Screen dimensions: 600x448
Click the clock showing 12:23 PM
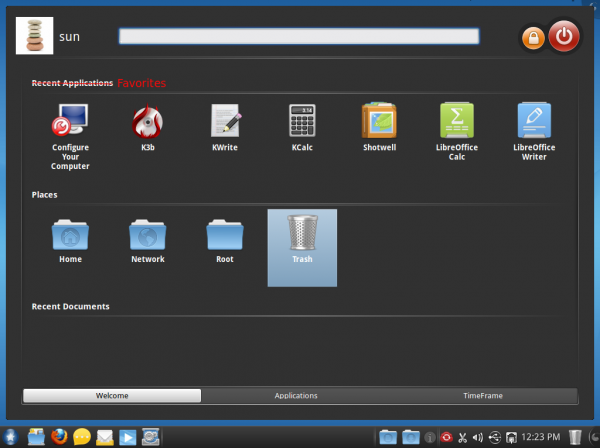click(540, 437)
